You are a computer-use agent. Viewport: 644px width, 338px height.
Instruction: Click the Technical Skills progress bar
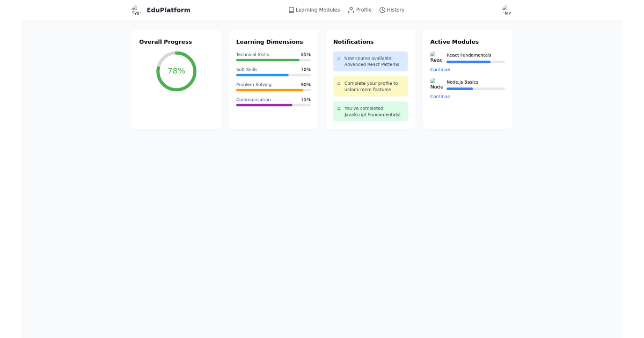pyautogui.click(x=273, y=60)
